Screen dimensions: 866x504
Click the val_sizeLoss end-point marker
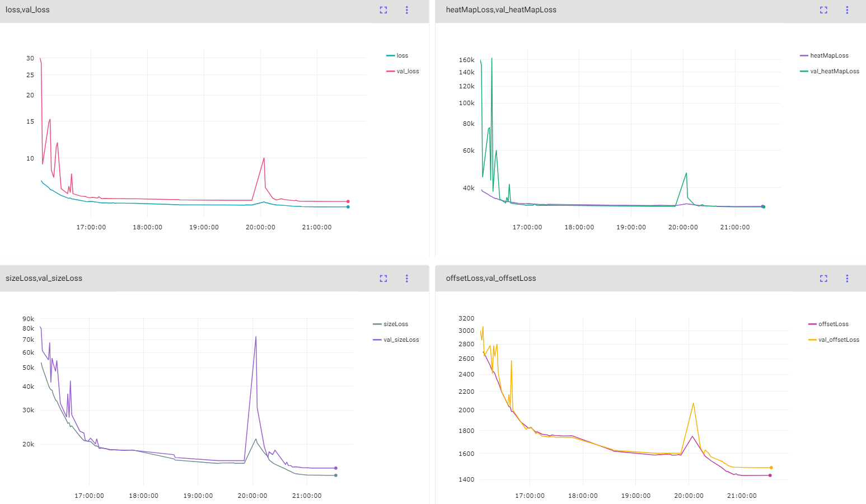[336, 468]
